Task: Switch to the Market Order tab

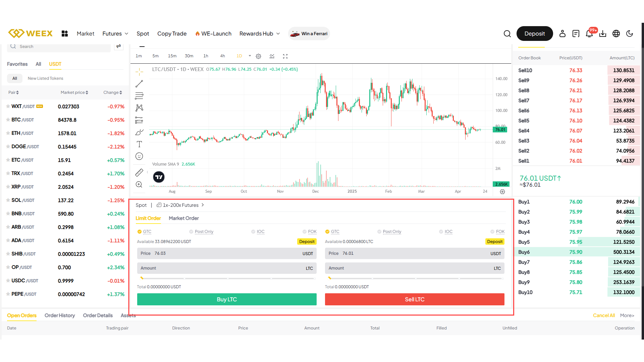Action: (184, 218)
